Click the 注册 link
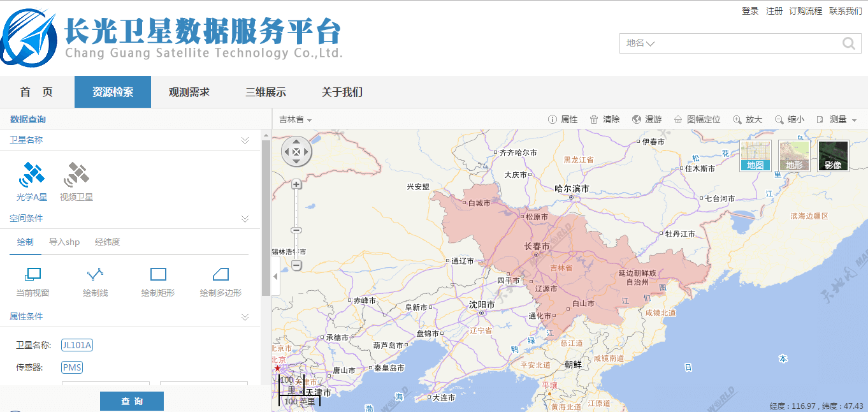Screen dimensions: 868x412 pos(774,11)
